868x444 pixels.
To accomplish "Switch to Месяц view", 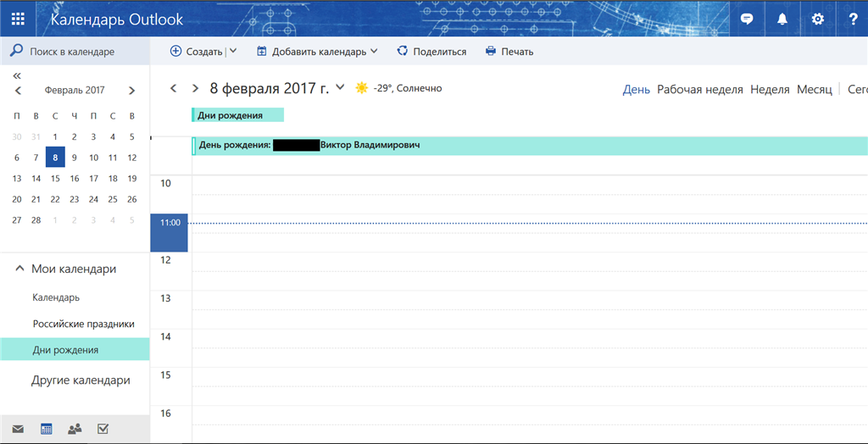I will coord(815,90).
